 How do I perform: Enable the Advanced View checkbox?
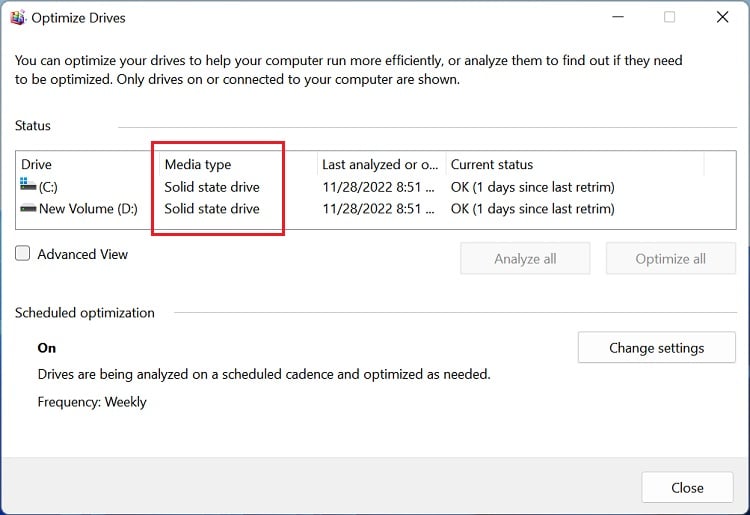click(x=23, y=254)
